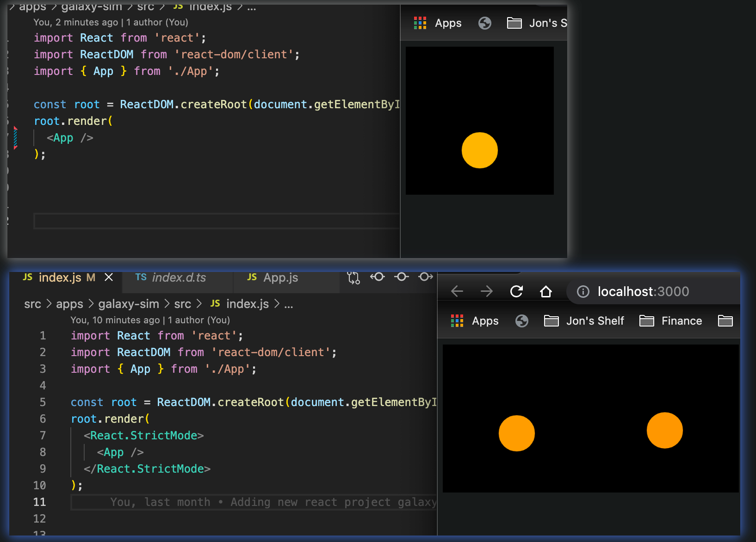756x542 pixels.
Task: Select index.js breadcrumb in lower editor
Action: (240, 304)
